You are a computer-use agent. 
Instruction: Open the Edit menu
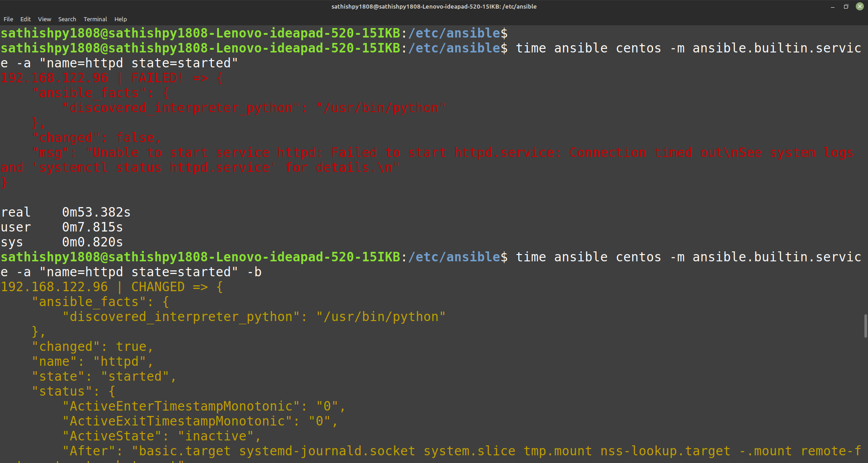(x=25, y=19)
